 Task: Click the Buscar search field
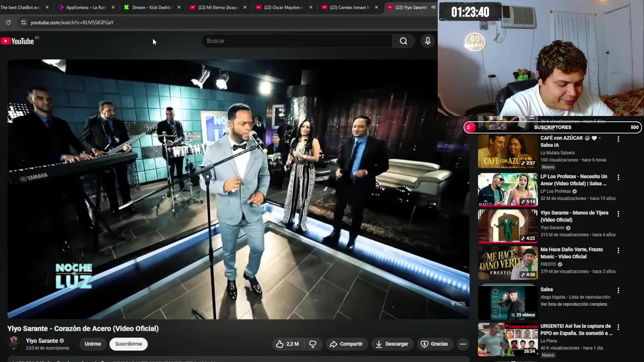point(297,41)
